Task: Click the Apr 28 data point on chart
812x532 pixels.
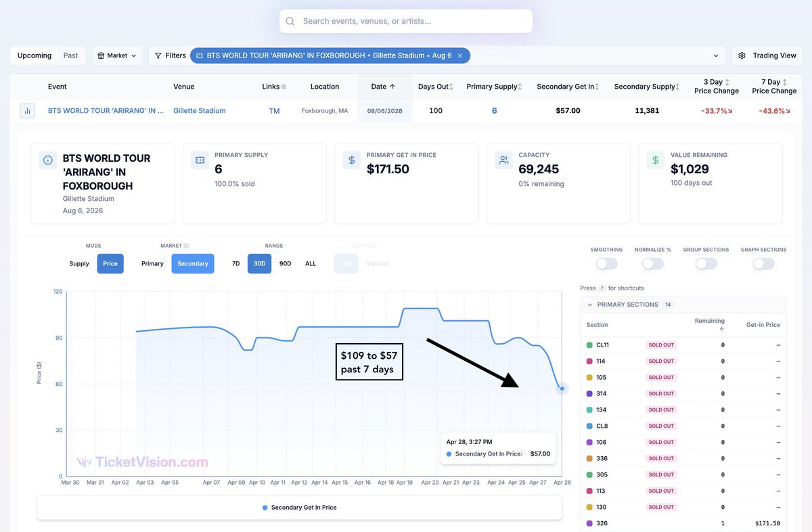Action: pos(562,389)
